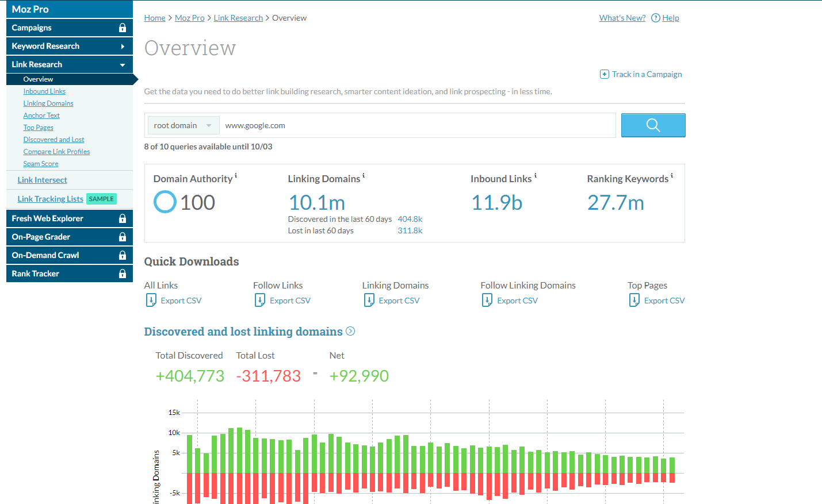Open Discovered and Lost sidebar link
The width and height of the screenshot is (822, 504).
[x=53, y=140]
